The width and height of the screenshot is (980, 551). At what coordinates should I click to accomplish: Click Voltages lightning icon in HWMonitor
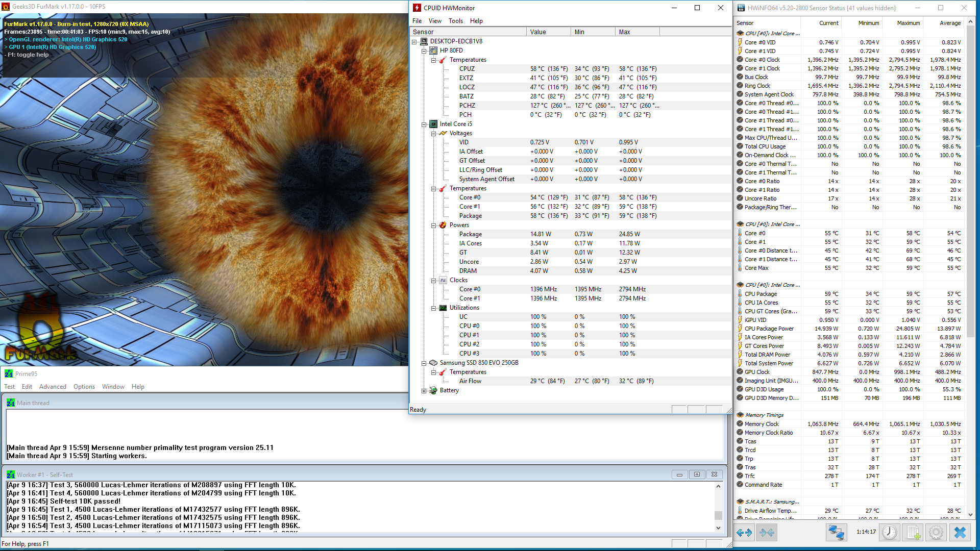(x=443, y=133)
